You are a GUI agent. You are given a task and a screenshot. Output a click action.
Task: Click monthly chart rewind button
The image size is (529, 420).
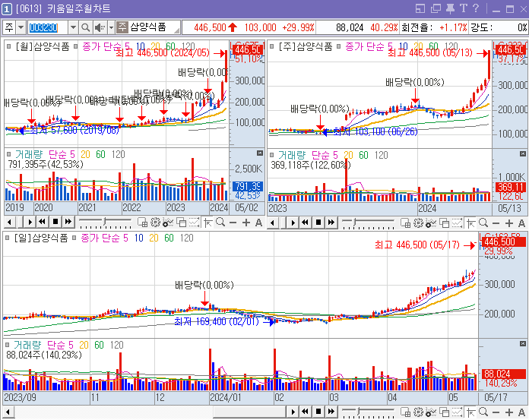click(42, 222)
